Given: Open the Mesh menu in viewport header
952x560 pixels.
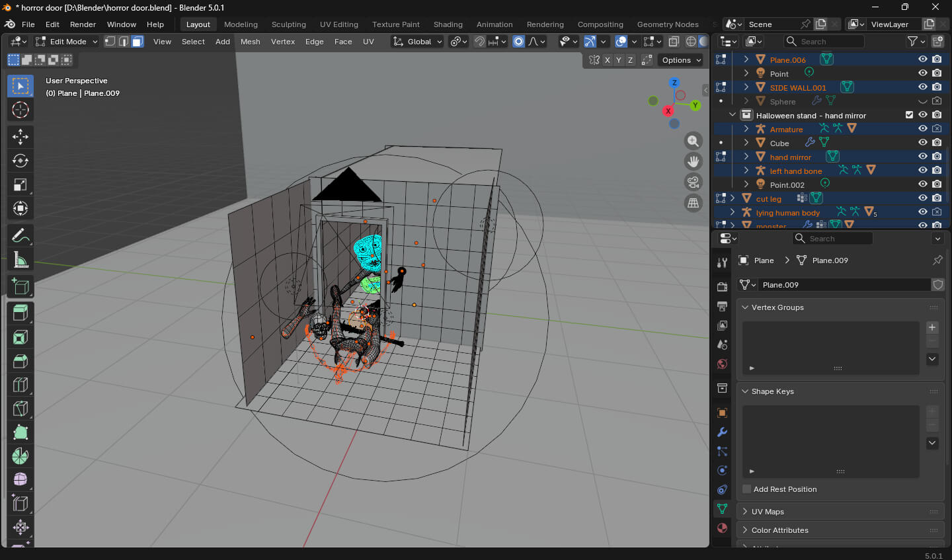Looking at the screenshot, I should pyautogui.click(x=250, y=42).
